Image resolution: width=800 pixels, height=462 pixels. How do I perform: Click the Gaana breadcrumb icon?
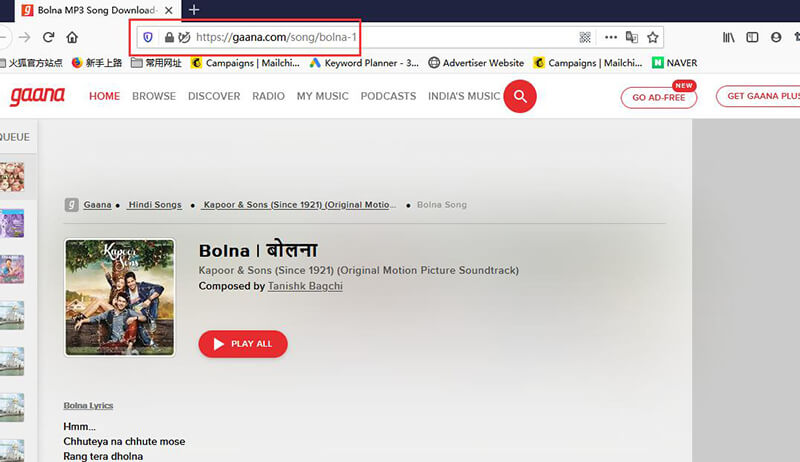click(x=71, y=204)
